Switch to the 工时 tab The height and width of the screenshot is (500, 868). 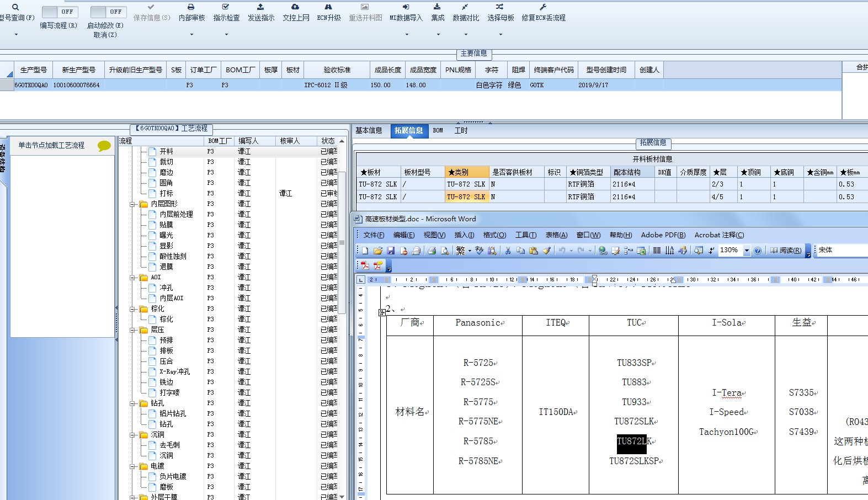(461, 131)
